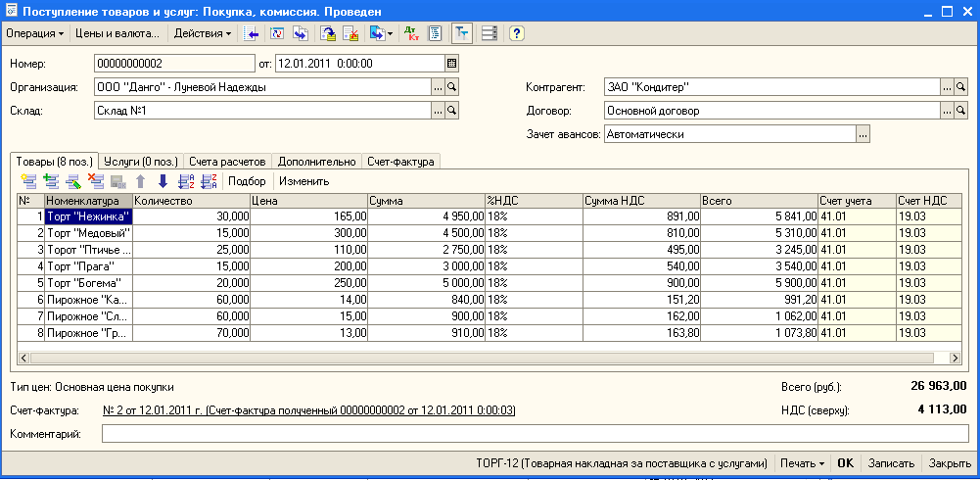This screenshot has width=980, height=480.
Task: Sort table rows descending Z-A
Action: click(209, 181)
